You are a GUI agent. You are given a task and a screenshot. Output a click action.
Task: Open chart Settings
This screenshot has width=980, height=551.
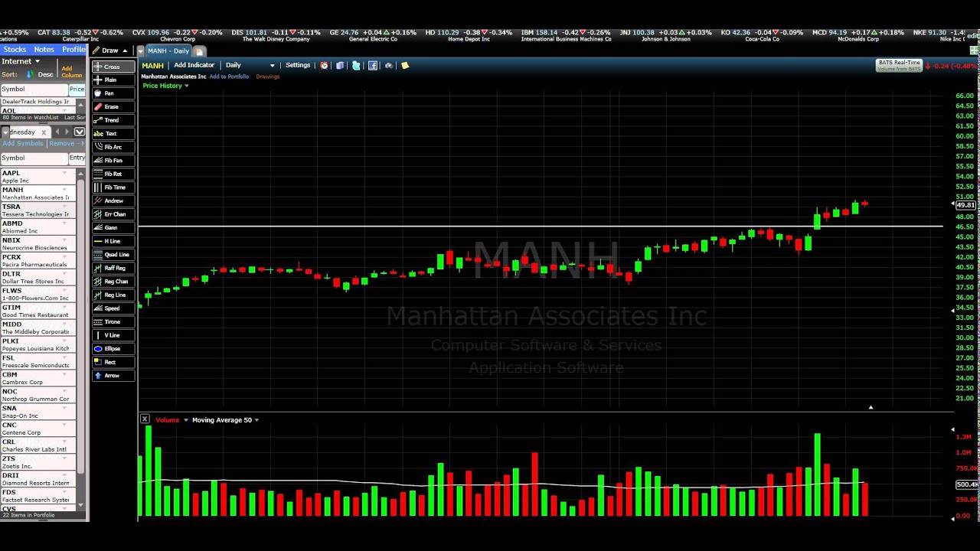click(298, 65)
